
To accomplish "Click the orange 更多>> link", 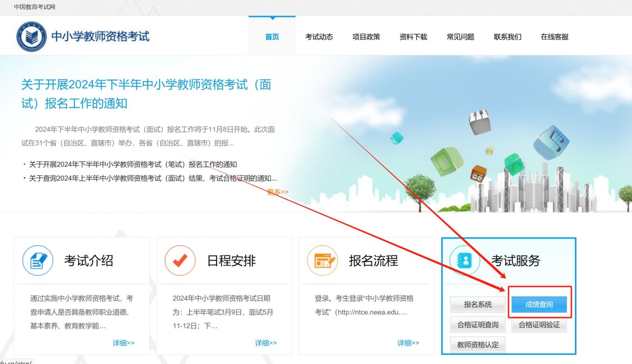I will point(277,192).
